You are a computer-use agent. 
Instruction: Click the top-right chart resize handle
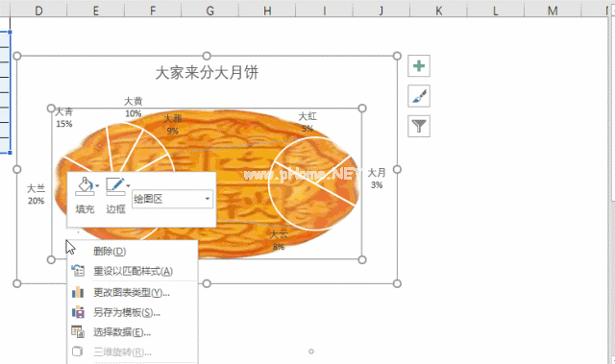(397, 56)
